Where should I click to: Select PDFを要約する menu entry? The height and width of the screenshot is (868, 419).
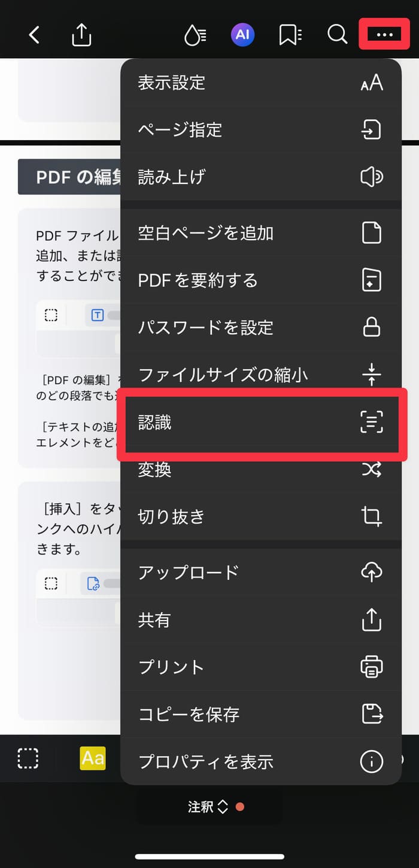(x=261, y=280)
